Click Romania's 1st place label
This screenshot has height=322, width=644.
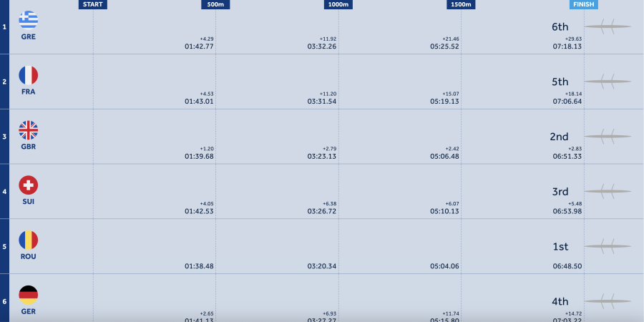pyautogui.click(x=560, y=247)
